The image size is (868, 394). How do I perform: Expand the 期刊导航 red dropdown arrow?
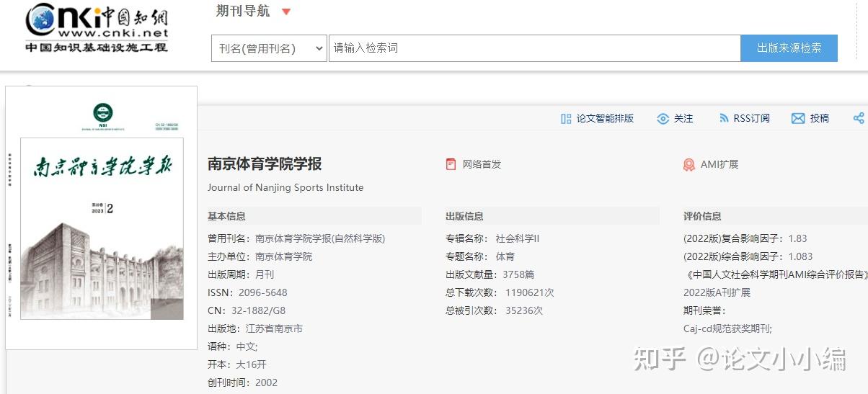coord(286,12)
